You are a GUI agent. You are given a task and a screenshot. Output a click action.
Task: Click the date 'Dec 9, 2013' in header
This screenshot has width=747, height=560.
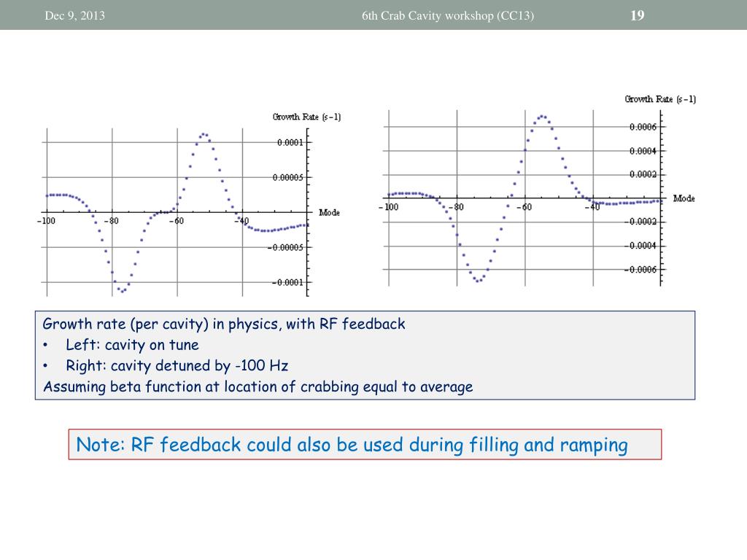point(75,16)
